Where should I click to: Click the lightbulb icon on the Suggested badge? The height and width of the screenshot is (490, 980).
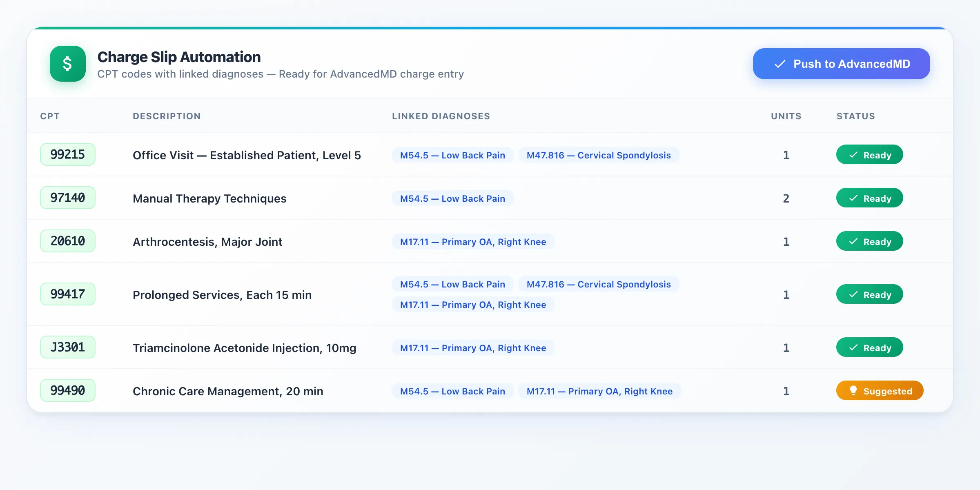pyautogui.click(x=854, y=391)
